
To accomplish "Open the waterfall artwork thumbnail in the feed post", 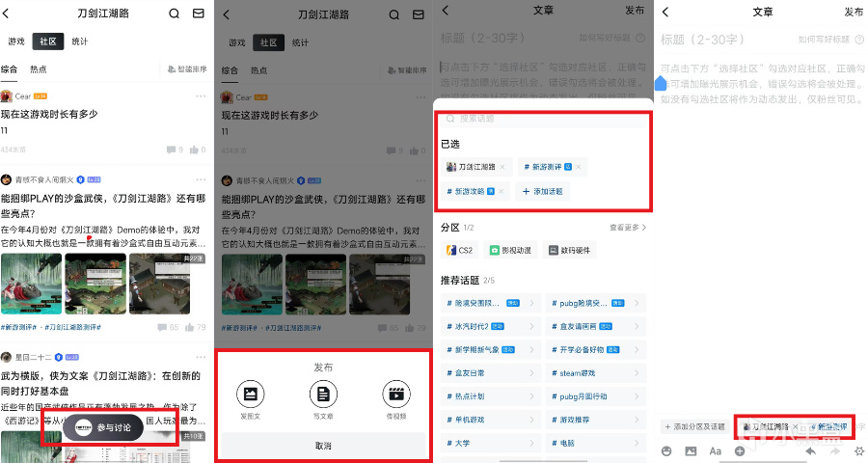I will (31, 285).
